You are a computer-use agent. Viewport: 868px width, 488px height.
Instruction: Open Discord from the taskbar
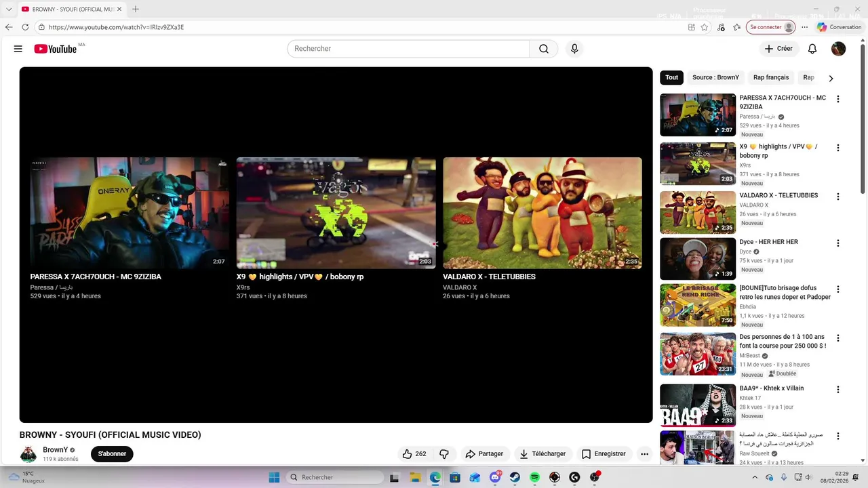click(495, 477)
